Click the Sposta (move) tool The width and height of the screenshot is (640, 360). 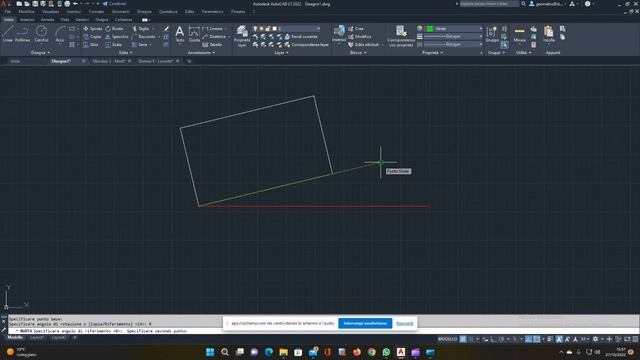[93, 29]
